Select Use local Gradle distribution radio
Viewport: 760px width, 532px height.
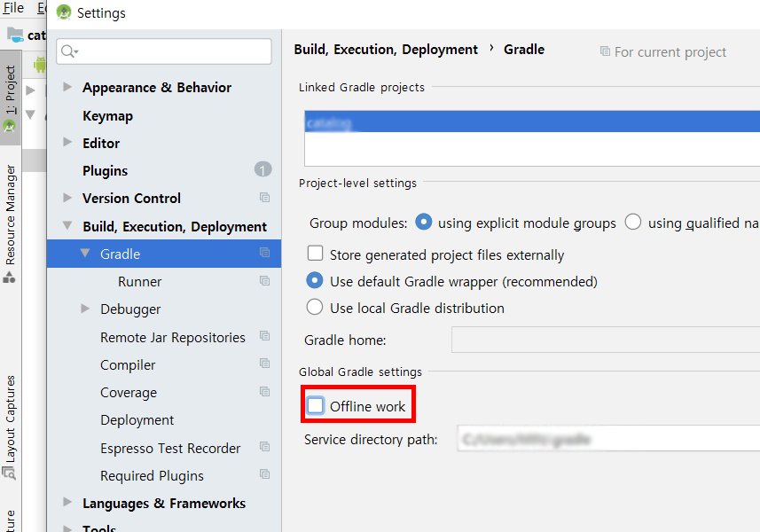click(x=315, y=307)
